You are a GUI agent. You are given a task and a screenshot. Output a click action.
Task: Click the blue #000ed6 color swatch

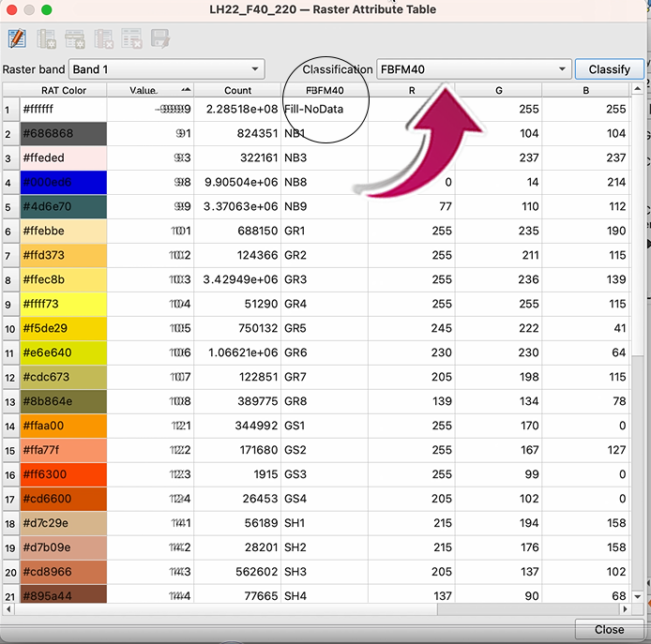[x=63, y=182]
